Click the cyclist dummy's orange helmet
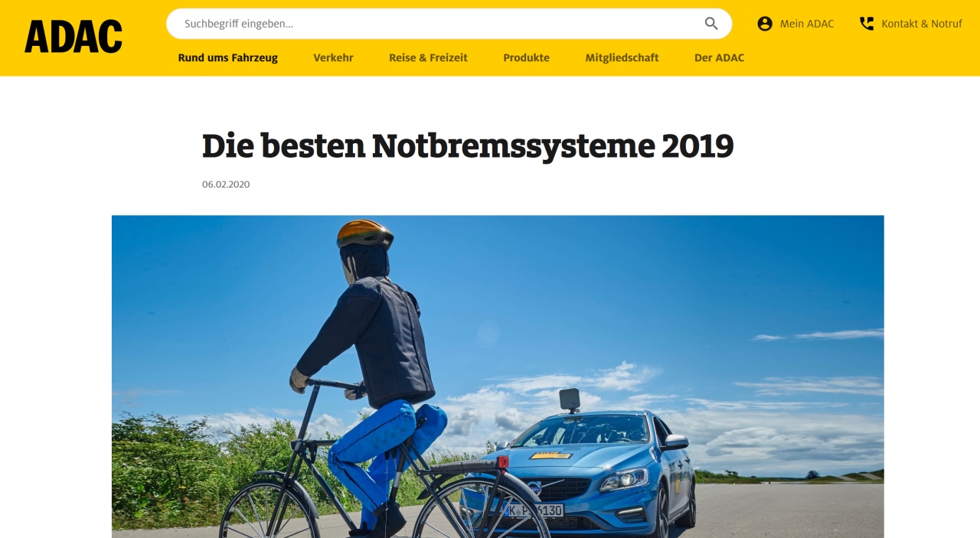The height and width of the screenshot is (538, 980). tap(365, 233)
